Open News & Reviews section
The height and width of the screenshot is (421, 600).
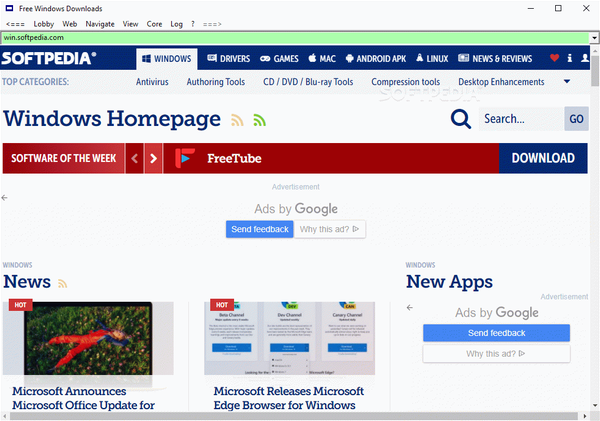coord(495,59)
